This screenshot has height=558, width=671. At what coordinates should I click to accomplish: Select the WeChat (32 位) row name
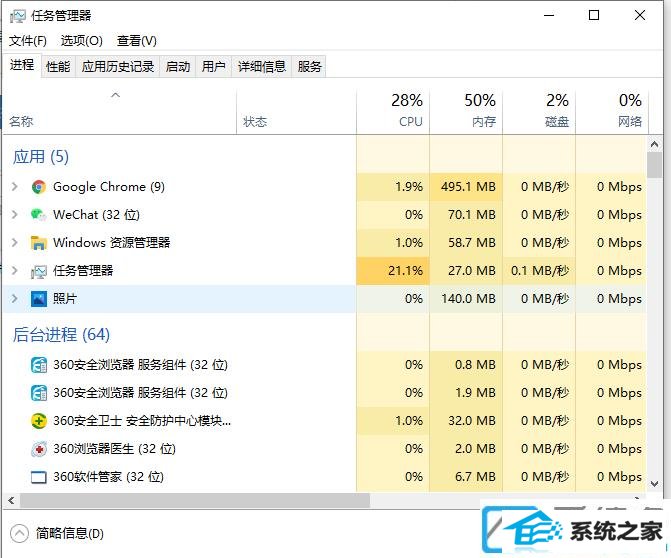click(96, 214)
